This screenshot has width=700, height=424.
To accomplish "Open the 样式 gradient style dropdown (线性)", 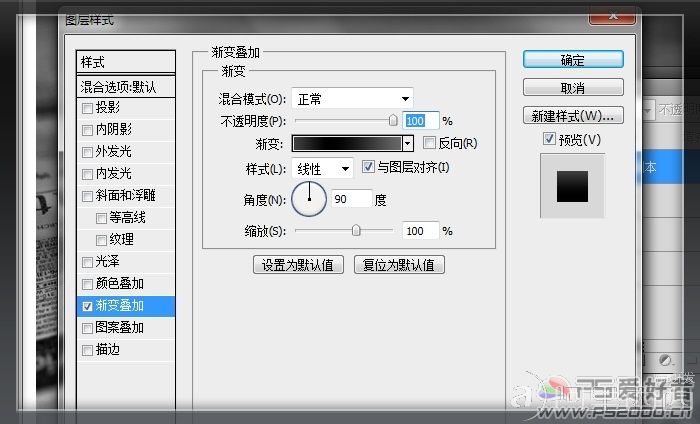I will pos(321,168).
